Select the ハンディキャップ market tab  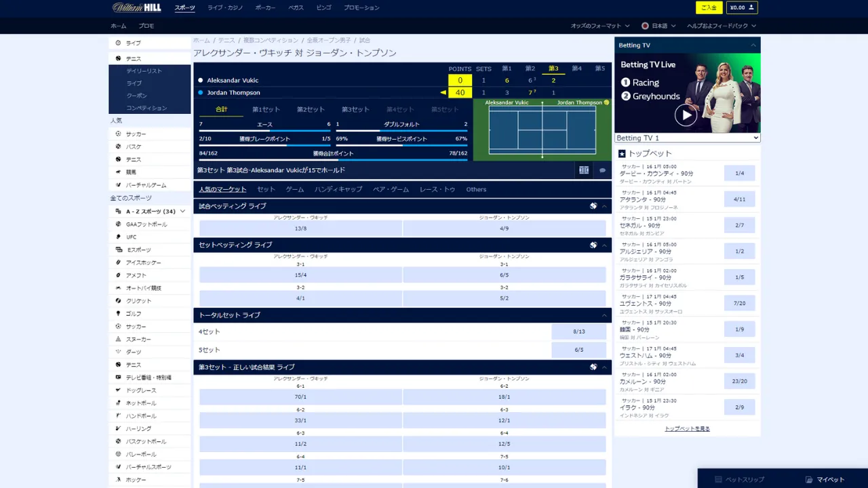point(338,190)
